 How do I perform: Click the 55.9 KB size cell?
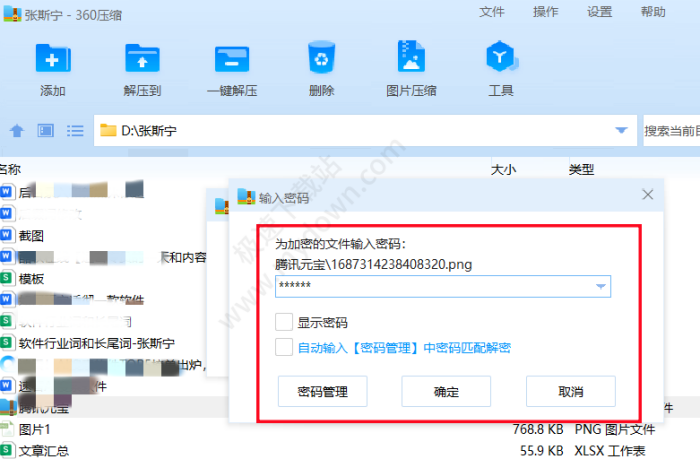pyautogui.click(x=542, y=451)
